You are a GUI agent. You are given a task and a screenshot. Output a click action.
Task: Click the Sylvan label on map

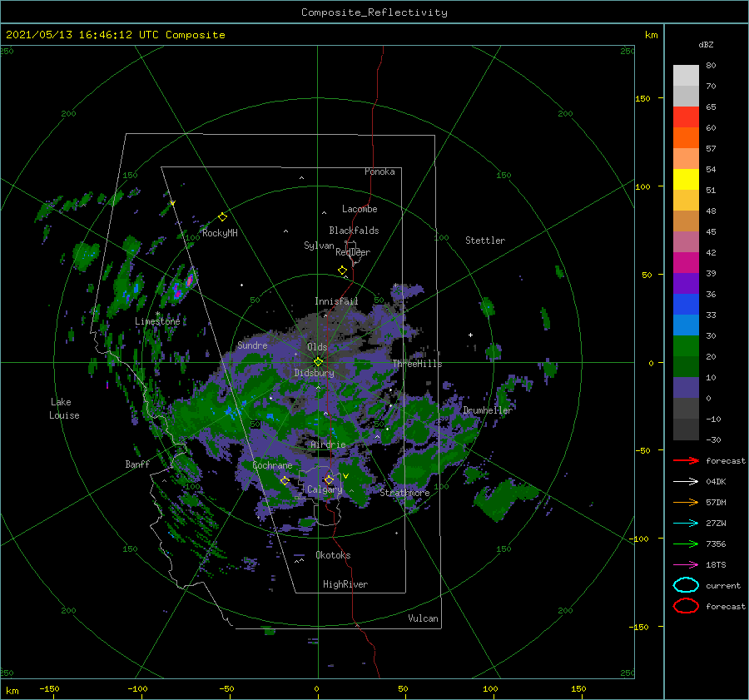click(x=319, y=246)
